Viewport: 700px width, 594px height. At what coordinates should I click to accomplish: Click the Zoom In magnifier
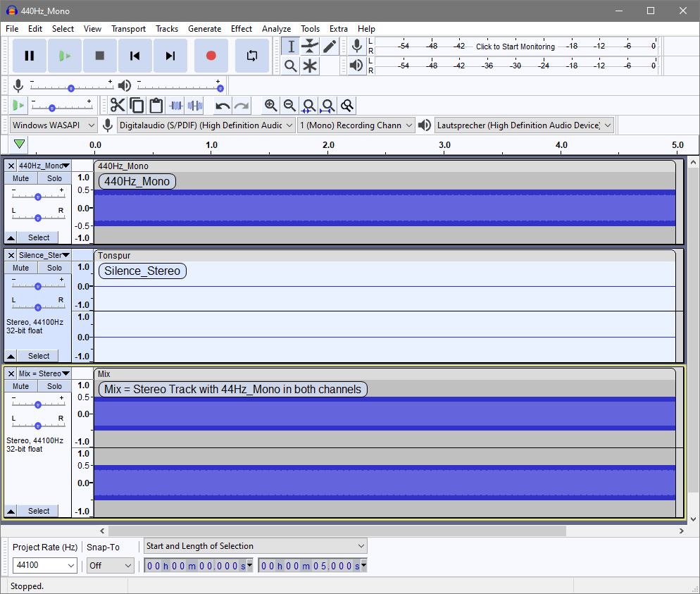pyautogui.click(x=270, y=106)
